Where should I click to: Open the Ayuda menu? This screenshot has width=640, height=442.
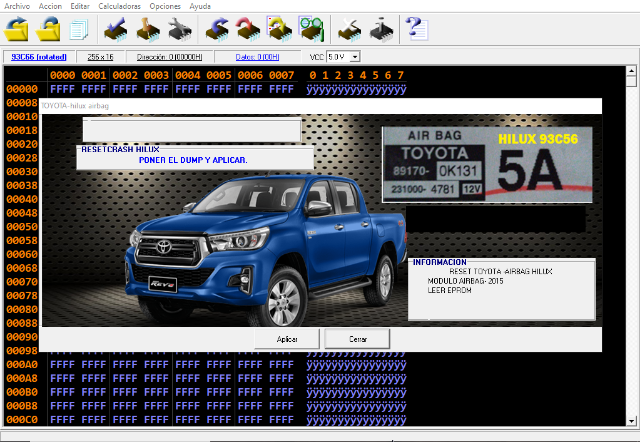coord(200,6)
